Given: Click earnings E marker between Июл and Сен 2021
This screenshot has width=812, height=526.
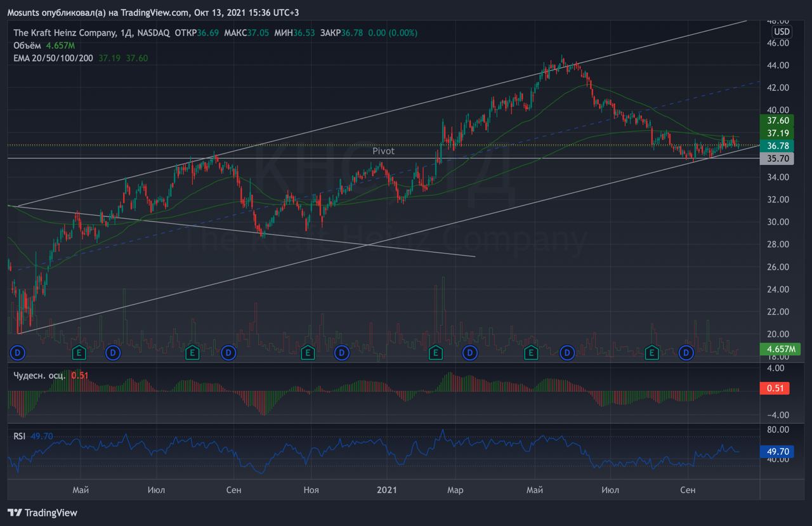Looking at the screenshot, I should tap(652, 352).
